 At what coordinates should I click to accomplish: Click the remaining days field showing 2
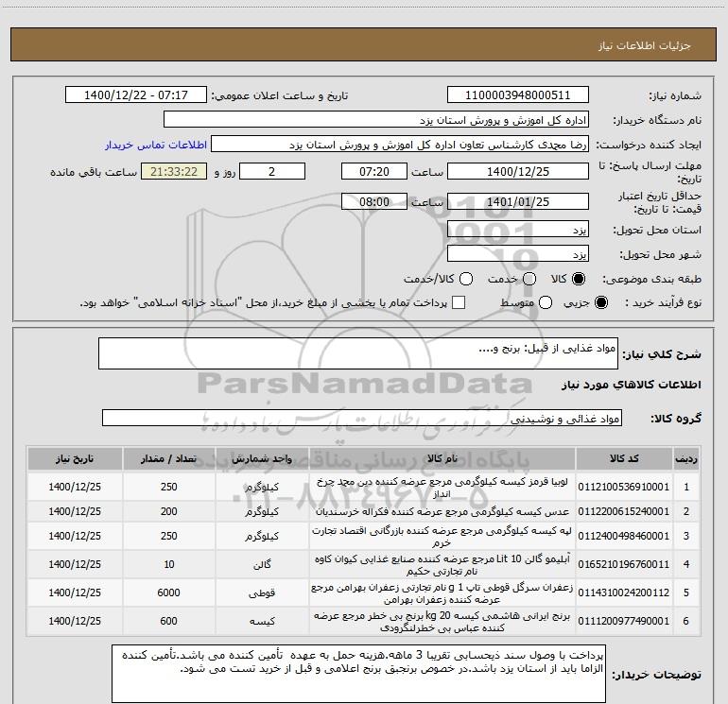(272, 171)
